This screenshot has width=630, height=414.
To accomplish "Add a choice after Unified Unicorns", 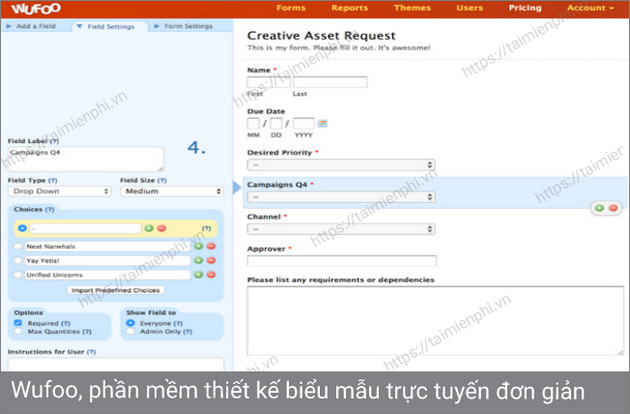I will [198, 274].
